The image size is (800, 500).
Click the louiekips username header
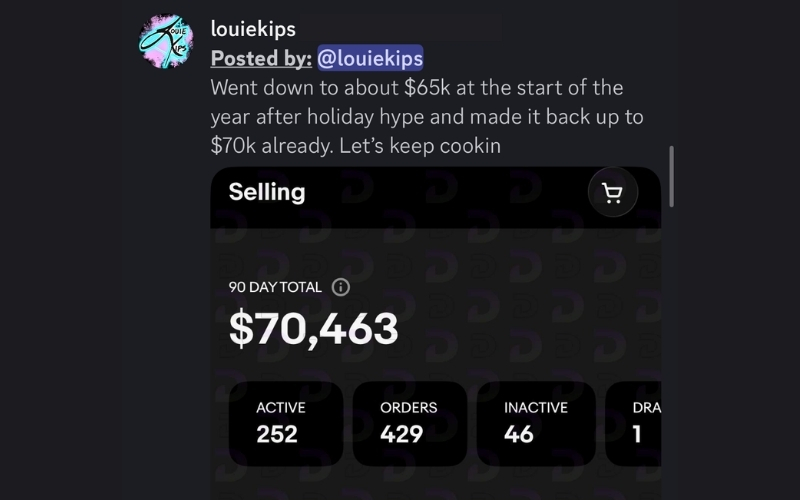(254, 29)
